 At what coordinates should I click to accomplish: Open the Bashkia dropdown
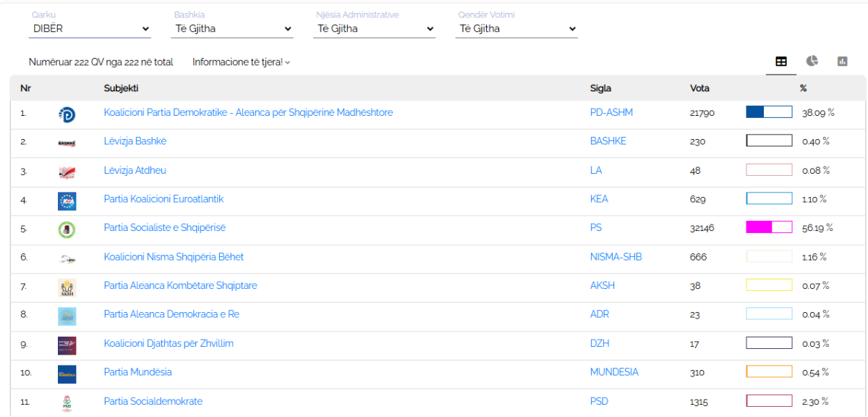click(233, 29)
